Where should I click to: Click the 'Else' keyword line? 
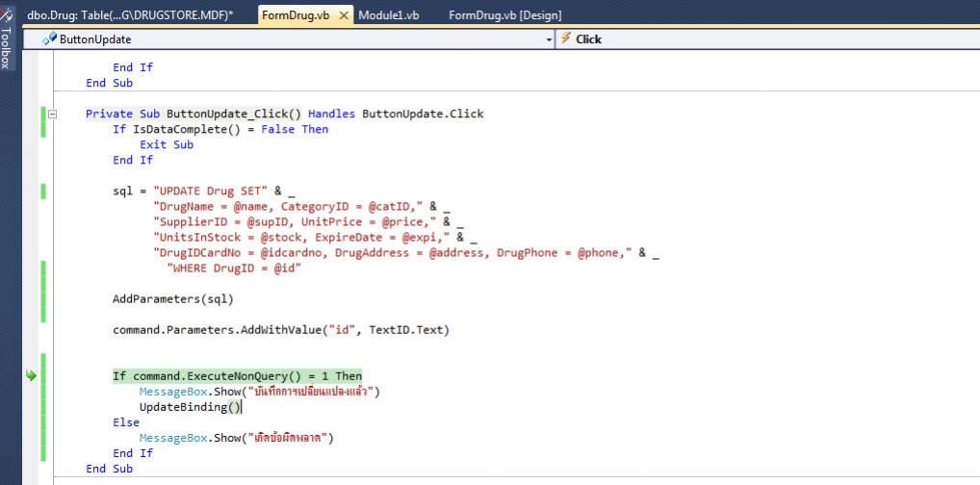pyautogui.click(x=126, y=422)
